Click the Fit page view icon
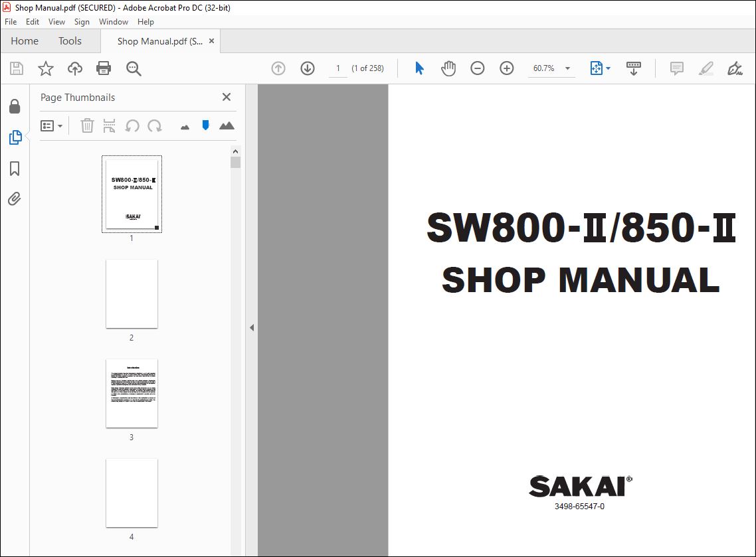756x557 pixels. tap(597, 68)
